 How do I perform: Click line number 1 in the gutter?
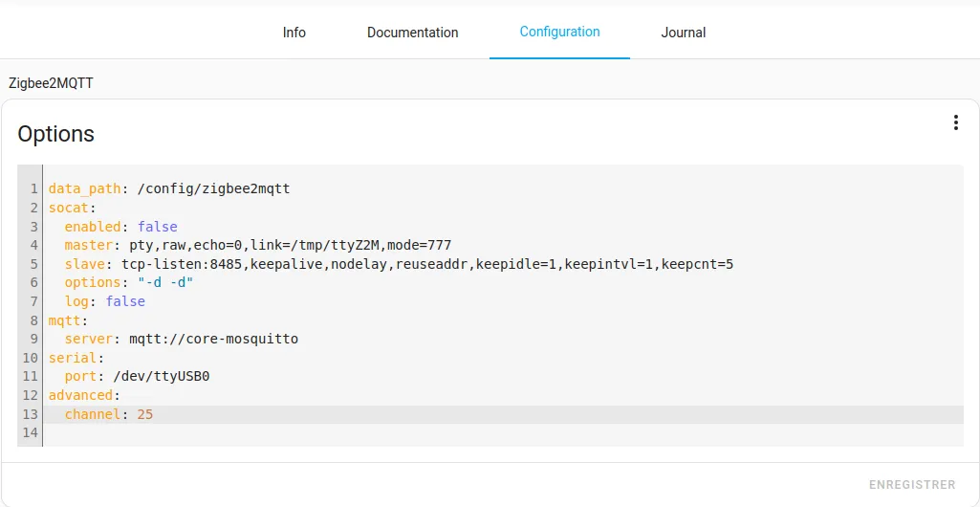[33, 188]
